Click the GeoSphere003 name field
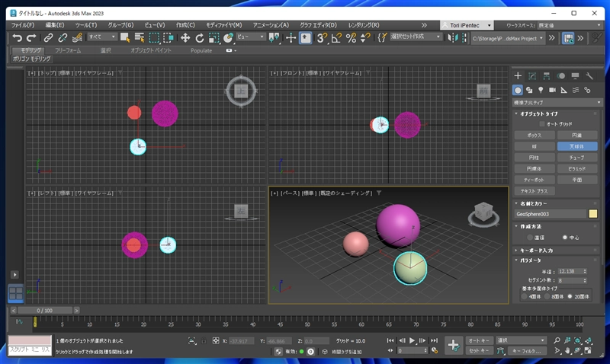610x364 pixels. pos(550,214)
